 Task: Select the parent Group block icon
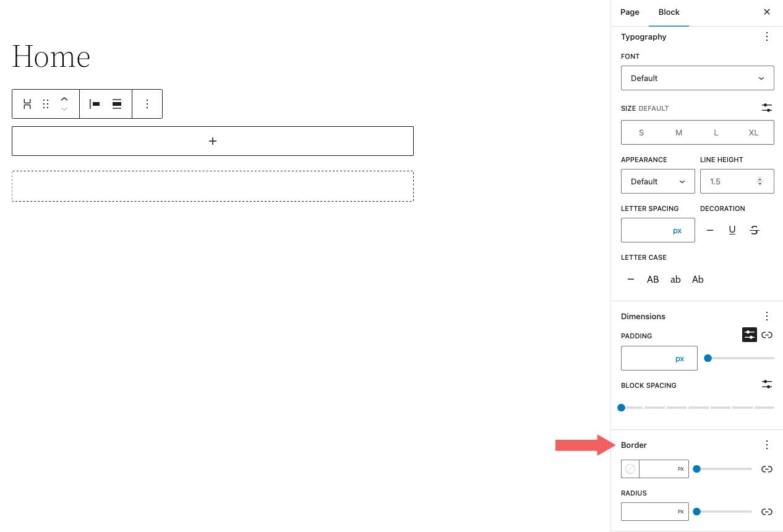pos(27,104)
